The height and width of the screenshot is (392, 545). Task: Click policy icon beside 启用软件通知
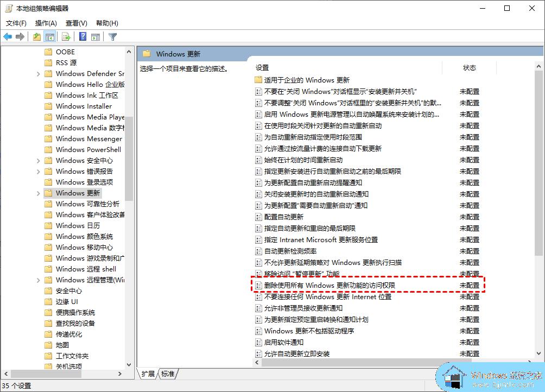[258, 343]
